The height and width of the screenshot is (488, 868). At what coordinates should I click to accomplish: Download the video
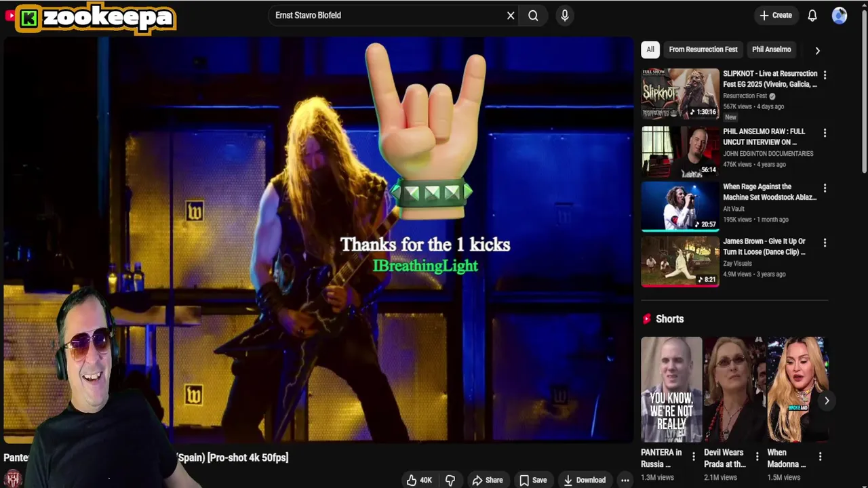click(x=585, y=480)
